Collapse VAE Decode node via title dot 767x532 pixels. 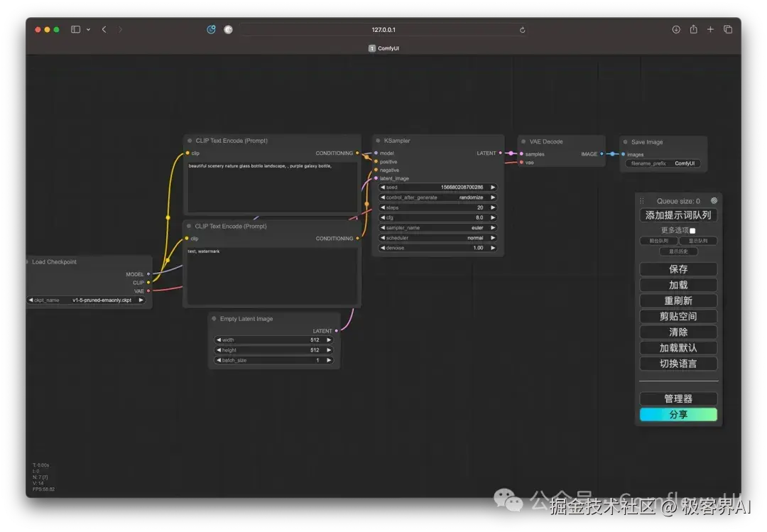tap(523, 141)
